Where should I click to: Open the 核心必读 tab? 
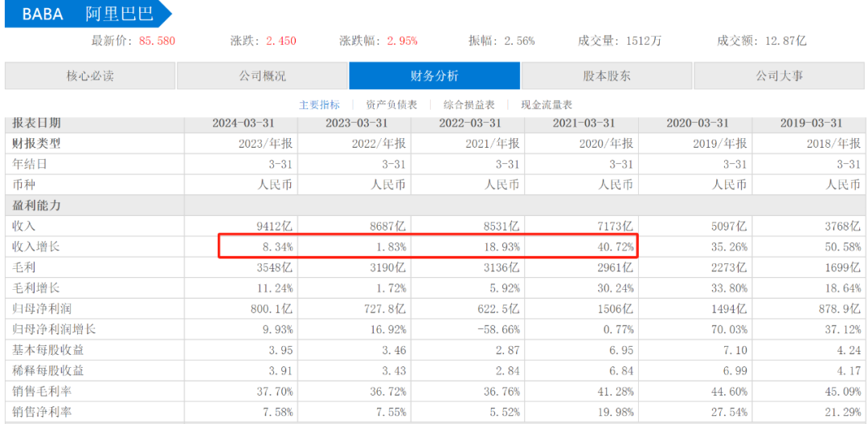90,75
